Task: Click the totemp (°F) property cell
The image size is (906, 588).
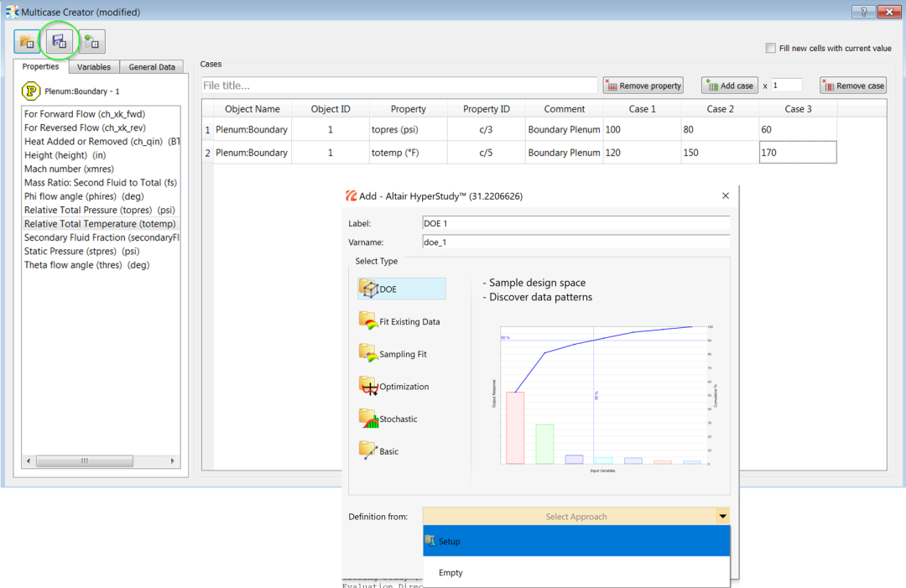Action: pyautogui.click(x=408, y=153)
